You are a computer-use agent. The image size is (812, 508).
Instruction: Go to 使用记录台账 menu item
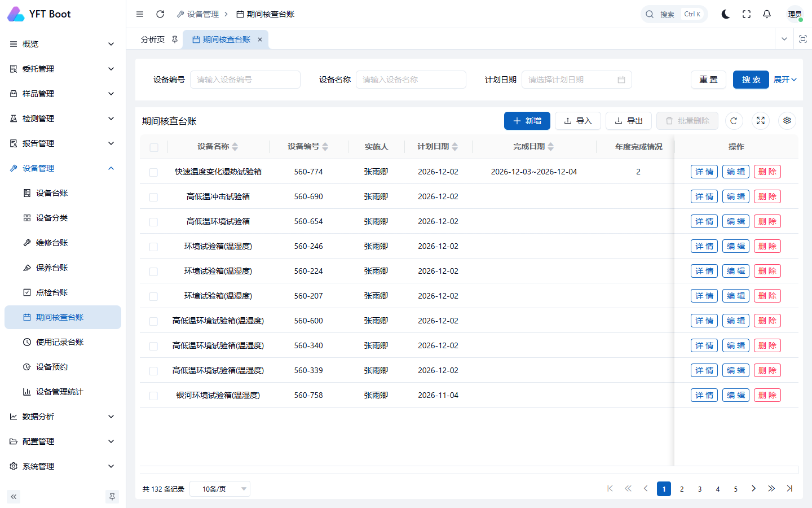point(63,342)
